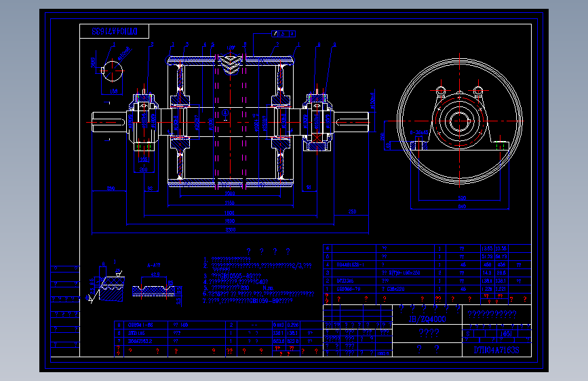
Task: Click the 2300 overall length dimension
Action: [x=231, y=230]
